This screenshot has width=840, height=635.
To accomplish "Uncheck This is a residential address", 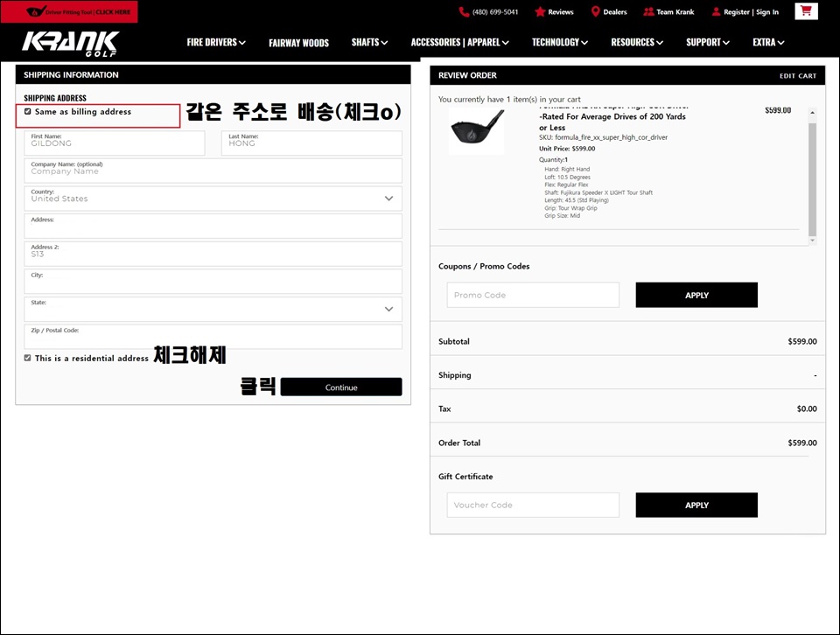I will tap(27, 358).
